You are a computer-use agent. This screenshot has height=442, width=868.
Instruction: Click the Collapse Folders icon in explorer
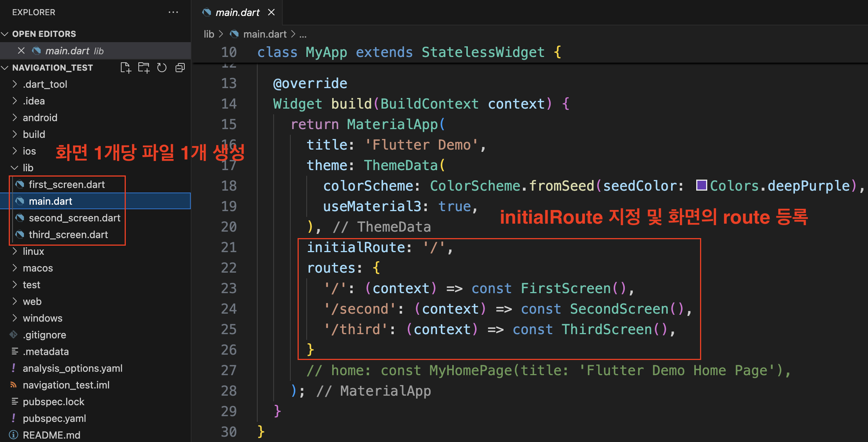click(x=180, y=68)
